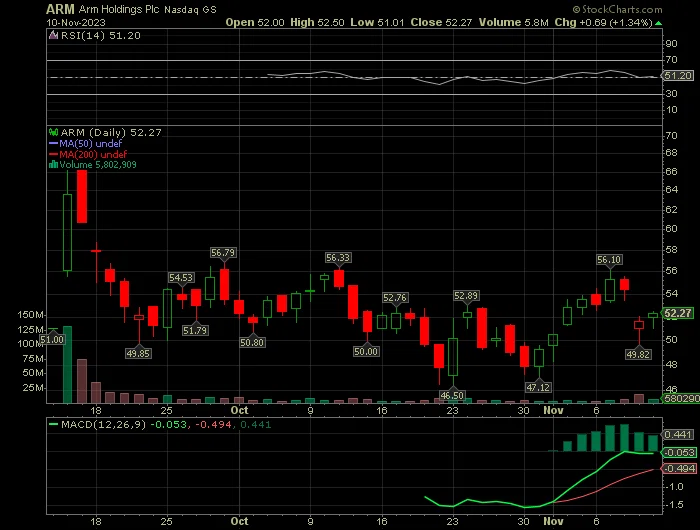Click the 50.80 low price label
700x530 pixels.
(252, 343)
